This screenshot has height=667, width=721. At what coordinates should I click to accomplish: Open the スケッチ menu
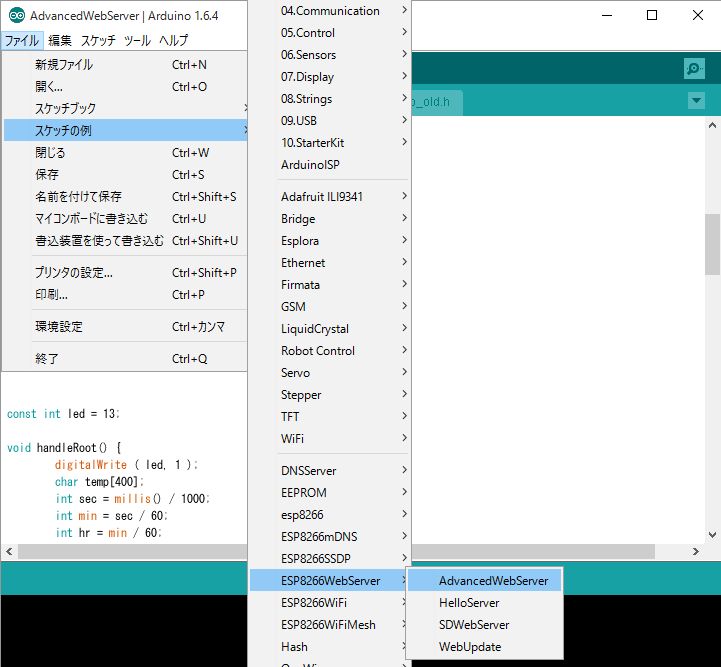pyautogui.click(x=98, y=40)
